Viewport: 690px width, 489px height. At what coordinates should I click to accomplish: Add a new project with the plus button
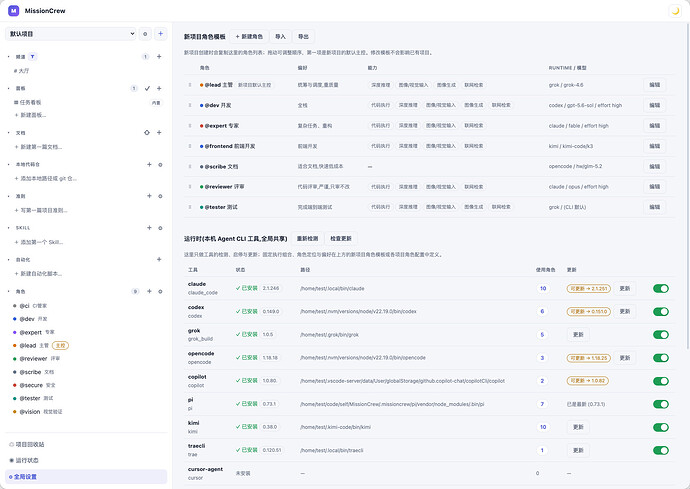click(x=161, y=34)
